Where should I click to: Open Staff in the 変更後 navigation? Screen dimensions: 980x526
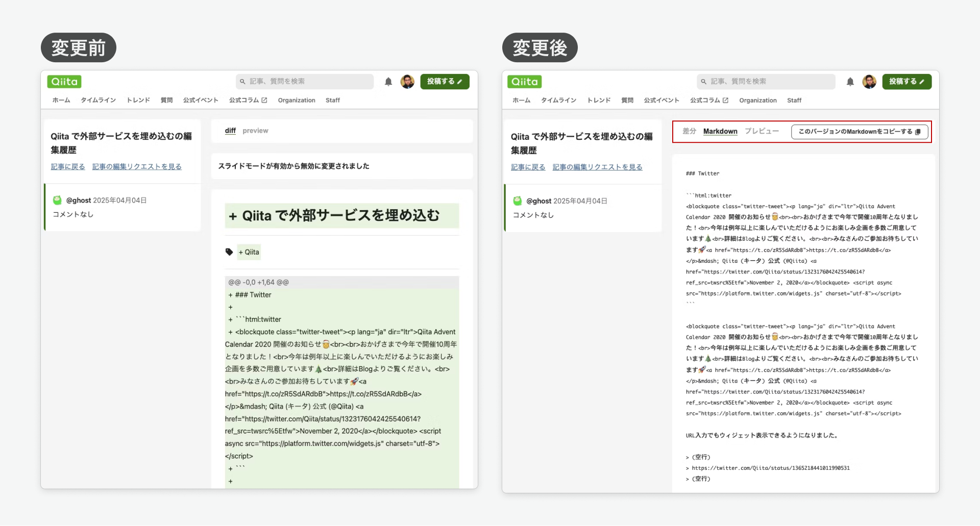coord(794,101)
